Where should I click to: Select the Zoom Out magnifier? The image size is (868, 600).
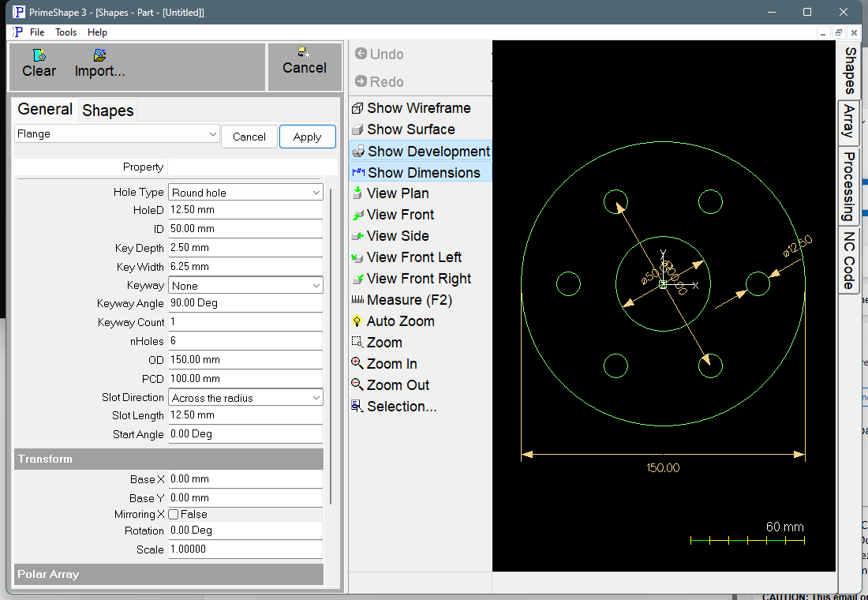point(357,385)
